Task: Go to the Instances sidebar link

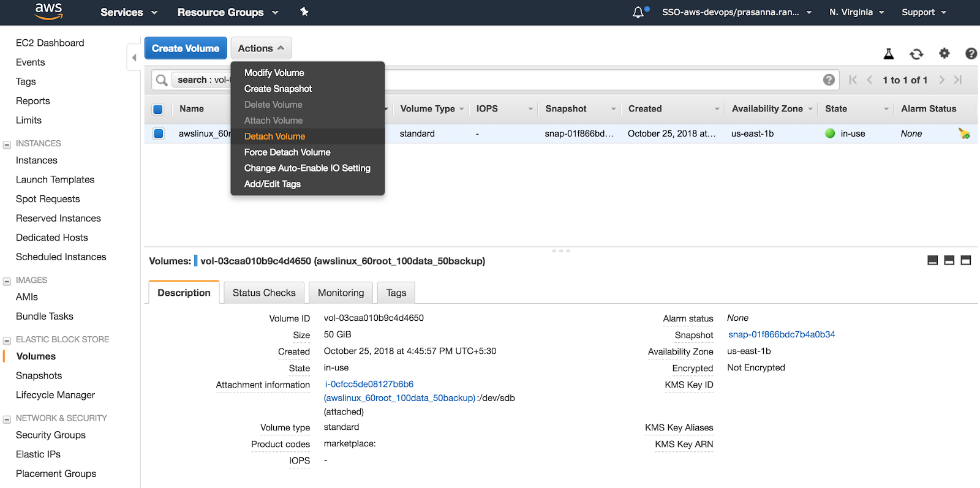Action: point(37,160)
